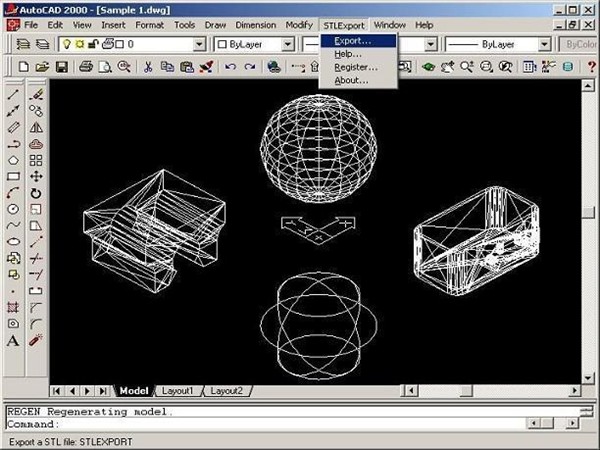Choose Register... in STLExport menu
This screenshot has width=600, height=450.
click(359, 67)
